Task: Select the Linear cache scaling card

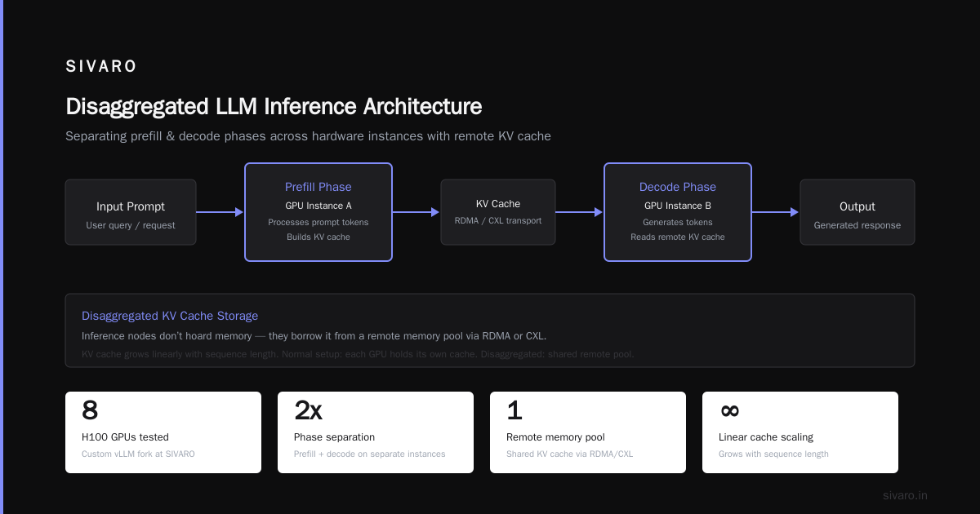Action: pyautogui.click(x=800, y=432)
